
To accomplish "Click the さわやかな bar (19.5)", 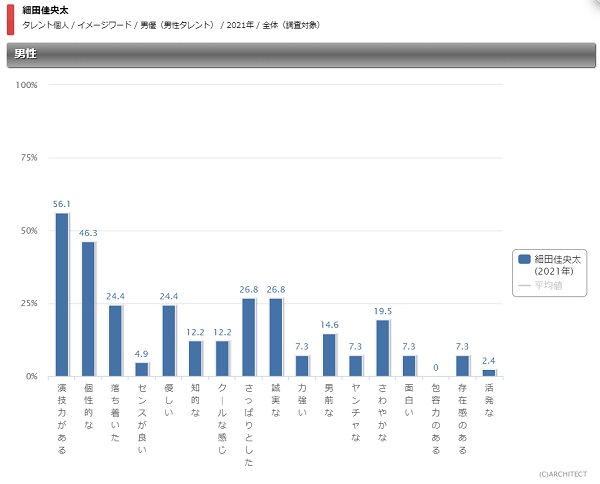I will coord(382,348).
